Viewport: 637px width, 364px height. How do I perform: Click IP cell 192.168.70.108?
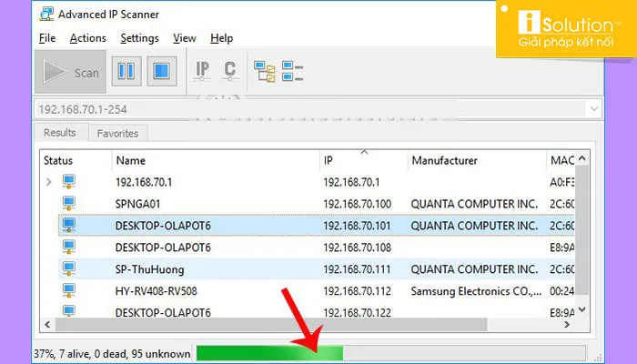pos(357,248)
